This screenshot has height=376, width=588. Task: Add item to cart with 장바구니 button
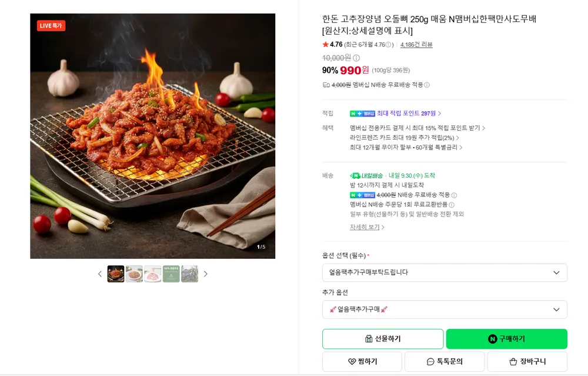pyautogui.click(x=527, y=361)
